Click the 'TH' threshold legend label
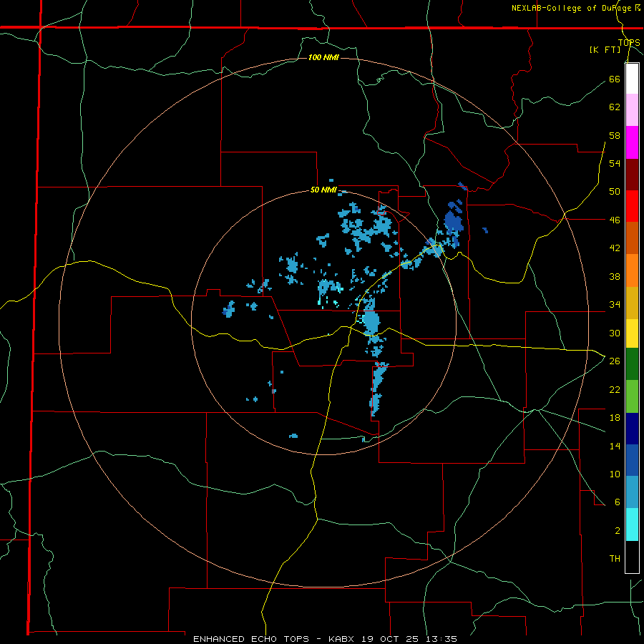This screenshot has width=644, height=644. click(615, 559)
